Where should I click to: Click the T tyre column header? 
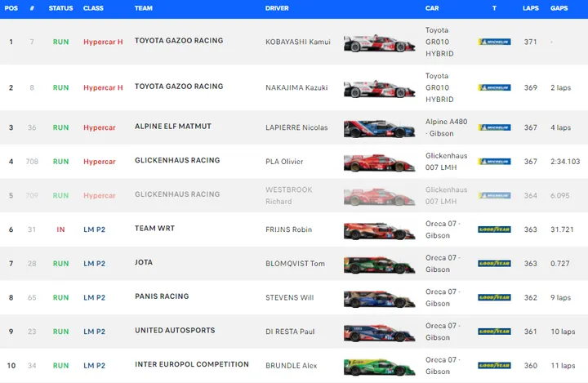(x=494, y=8)
